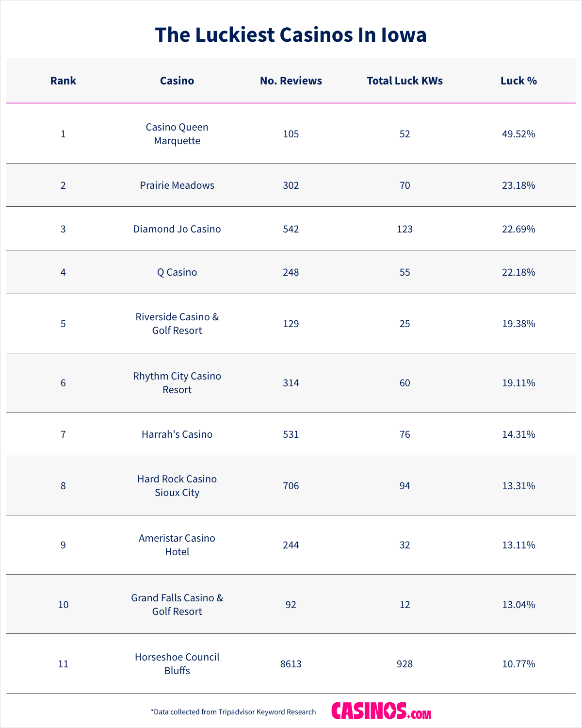The image size is (582, 728).
Task: Click Grand Falls Casino & Golf Resort
Action: 177,605
